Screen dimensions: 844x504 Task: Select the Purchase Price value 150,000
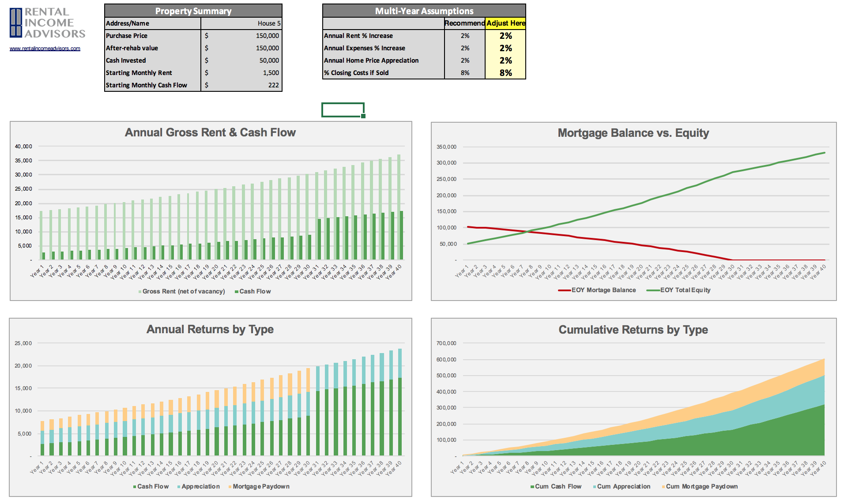tap(241, 36)
